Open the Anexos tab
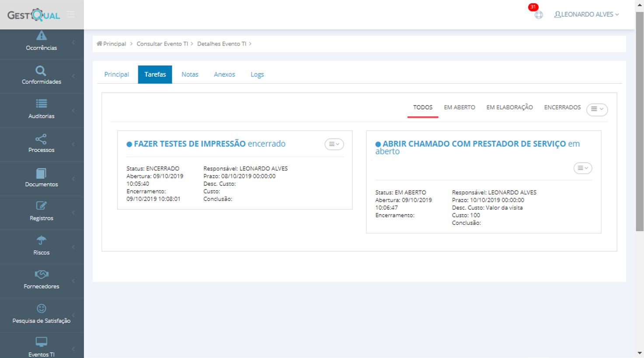Image resolution: width=644 pixels, height=358 pixels. pyautogui.click(x=224, y=74)
